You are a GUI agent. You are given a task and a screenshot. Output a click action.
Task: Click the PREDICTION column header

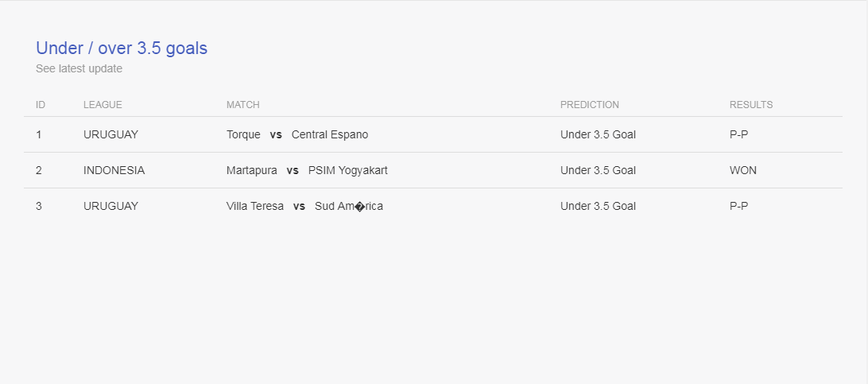point(590,105)
